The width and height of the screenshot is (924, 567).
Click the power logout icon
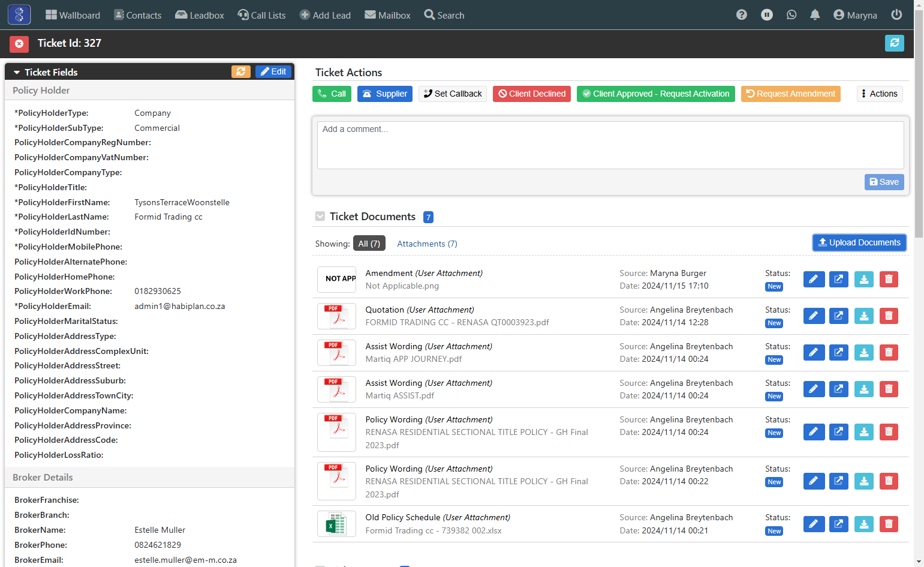click(896, 15)
